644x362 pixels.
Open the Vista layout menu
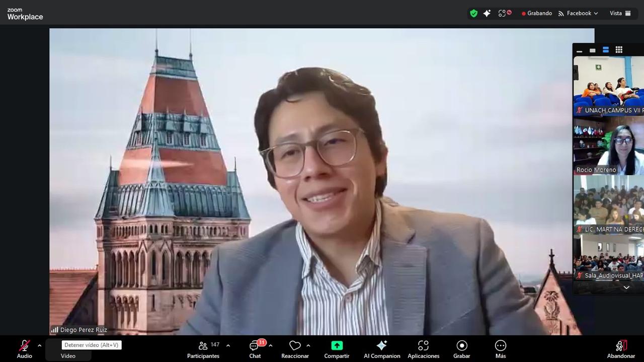[620, 13]
